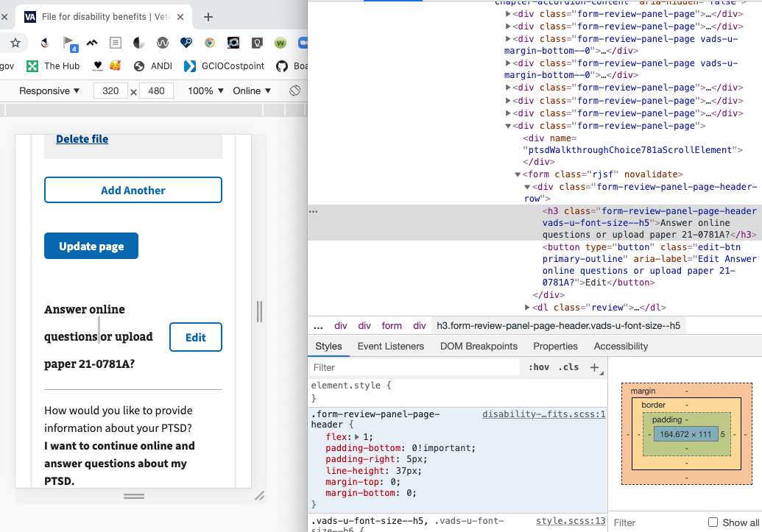762x532 pixels.
Task: Open the Online network throttling dropdown
Action: coord(250,90)
